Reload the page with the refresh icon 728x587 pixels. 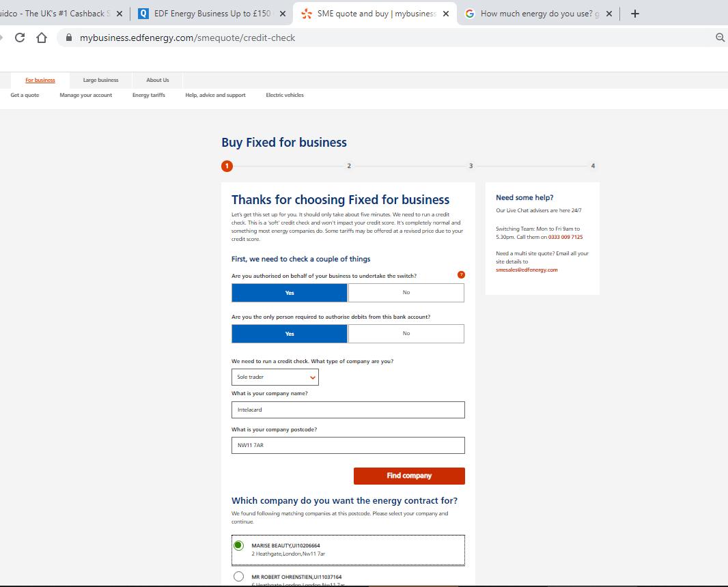pos(20,38)
